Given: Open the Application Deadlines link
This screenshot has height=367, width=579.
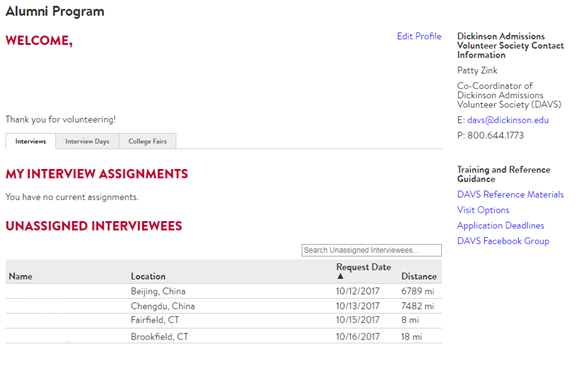Looking at the screenshot, I should pos(500,225).
